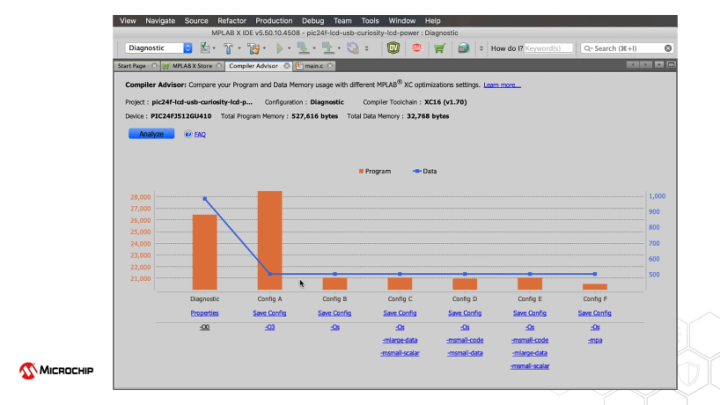Click the FAQ help icon
The width and height of the screenshot is (720, 405).
click(x=188, y=134)
